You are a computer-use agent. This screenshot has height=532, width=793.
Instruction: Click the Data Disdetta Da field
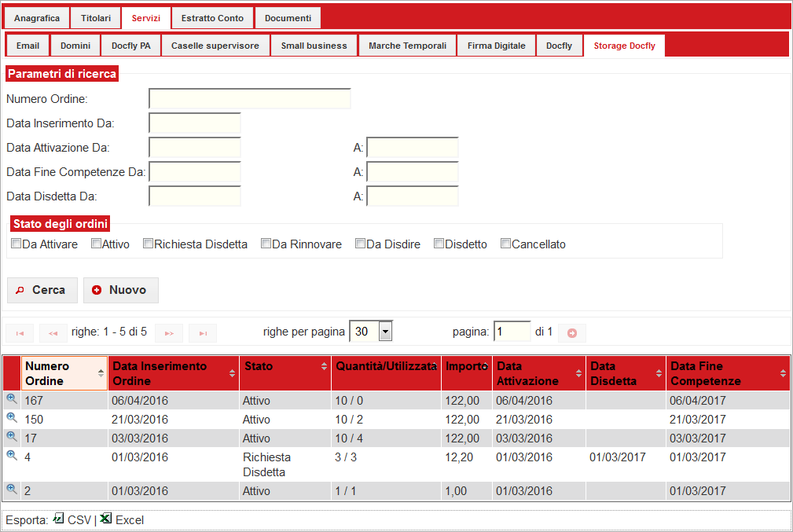(195, 196)
